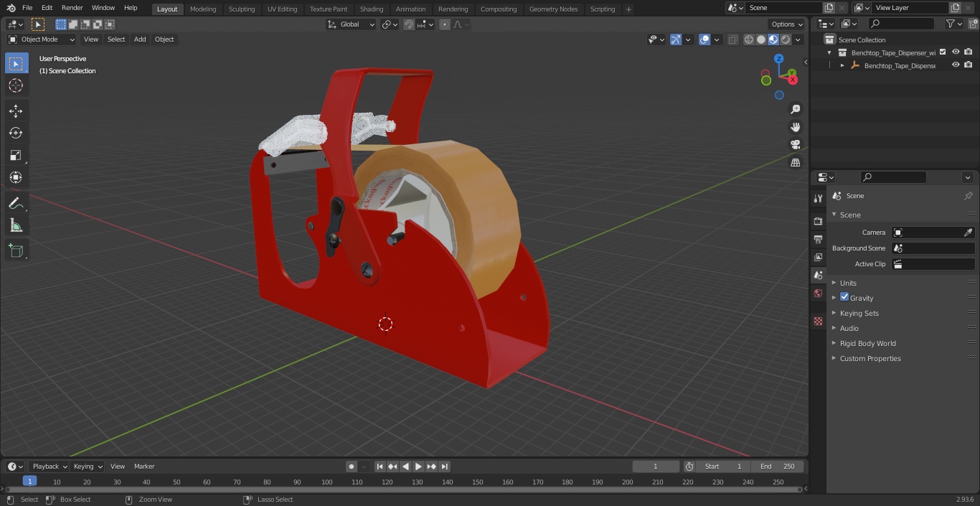Exclude the Benchtop_Tape_Dispenser collection via checkbox
This screenshot has width=980, height=506.
pyautogui.click(x=943, y=52)
